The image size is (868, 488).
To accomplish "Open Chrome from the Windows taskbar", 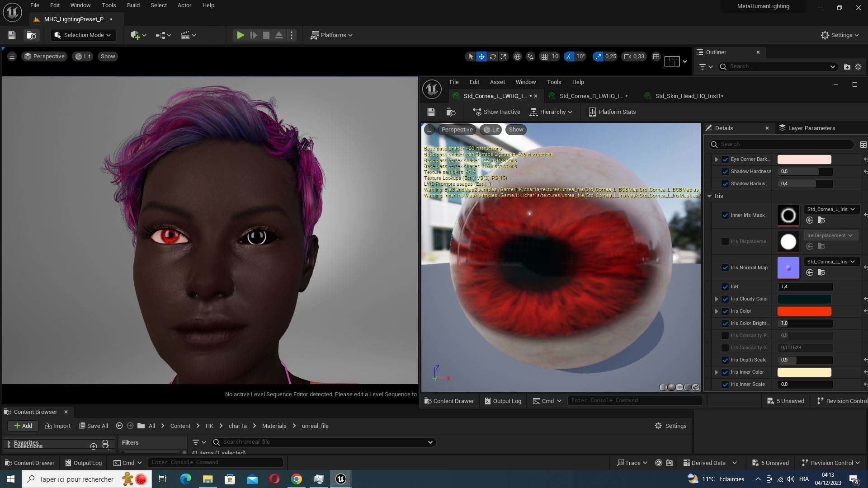I will pos(297,479).
